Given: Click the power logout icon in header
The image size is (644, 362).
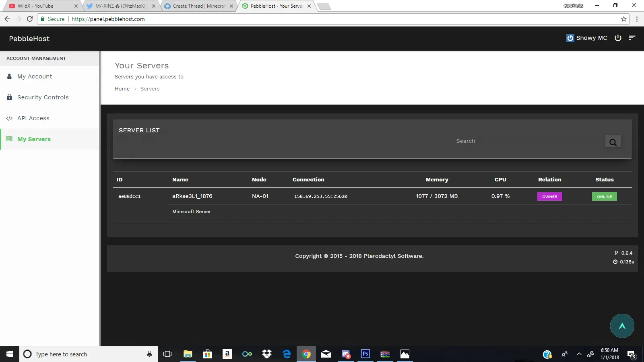Looking at the screenshot, I should click(x=618, y=38).
